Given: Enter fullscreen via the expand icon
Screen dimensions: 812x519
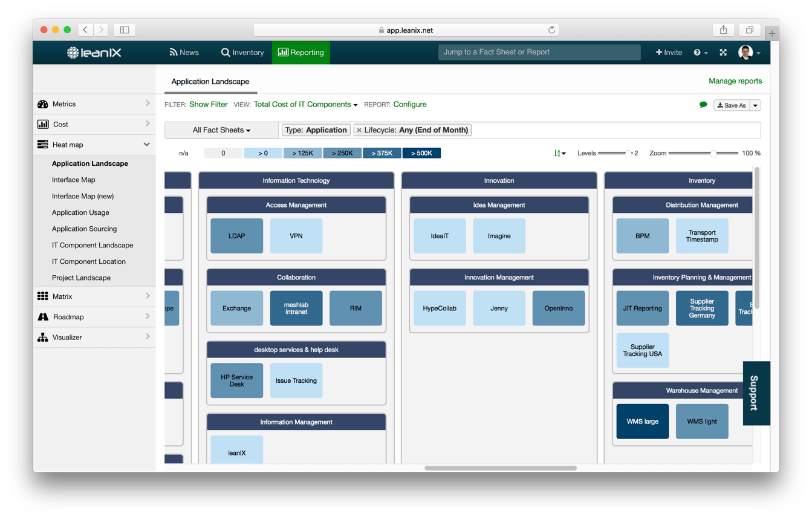Looking at the screenshot, I should [x=723, y=52].
